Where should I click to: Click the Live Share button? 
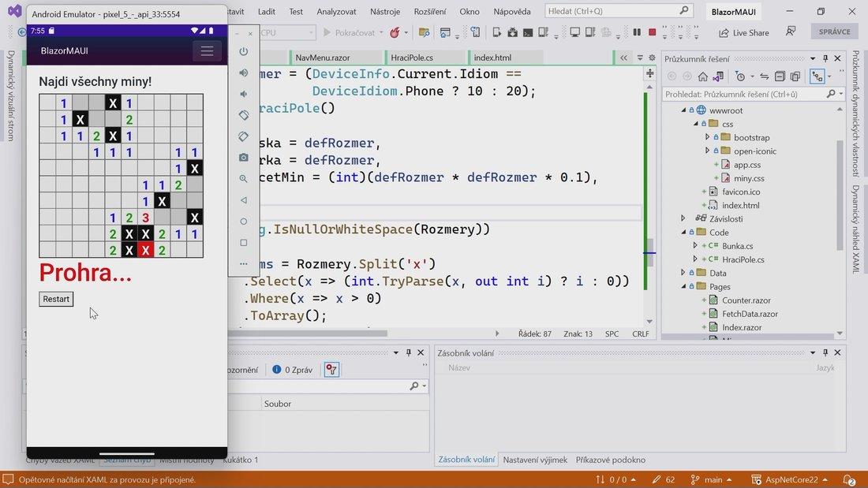[744, 32]
